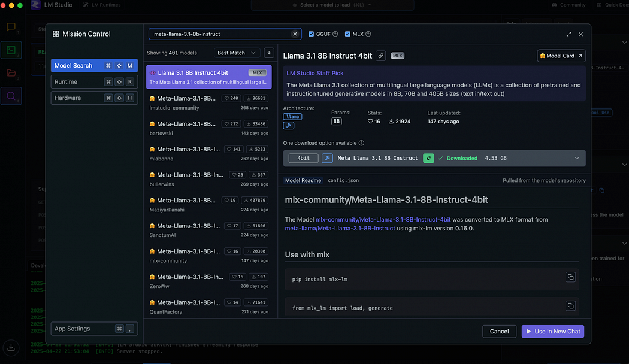Click the Cancel button

click(x=499, y=332)
